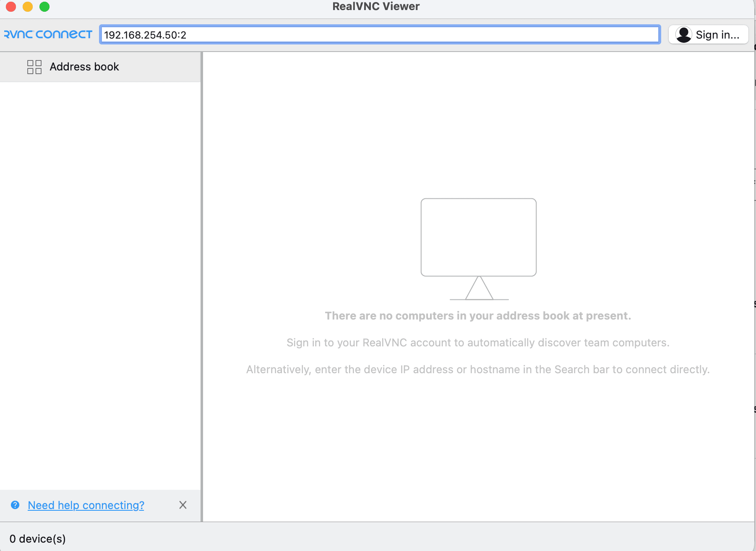Click the address search field showing 192.168.254.50:2
The image size is (756, 551).
380,34
